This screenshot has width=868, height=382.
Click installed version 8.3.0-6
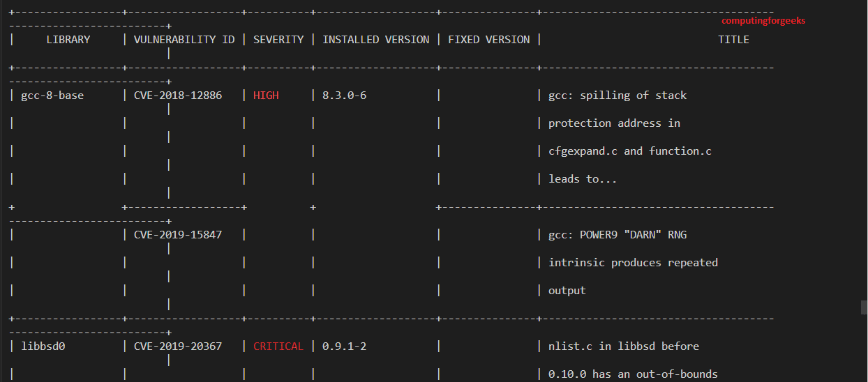[x=345, y=95]
